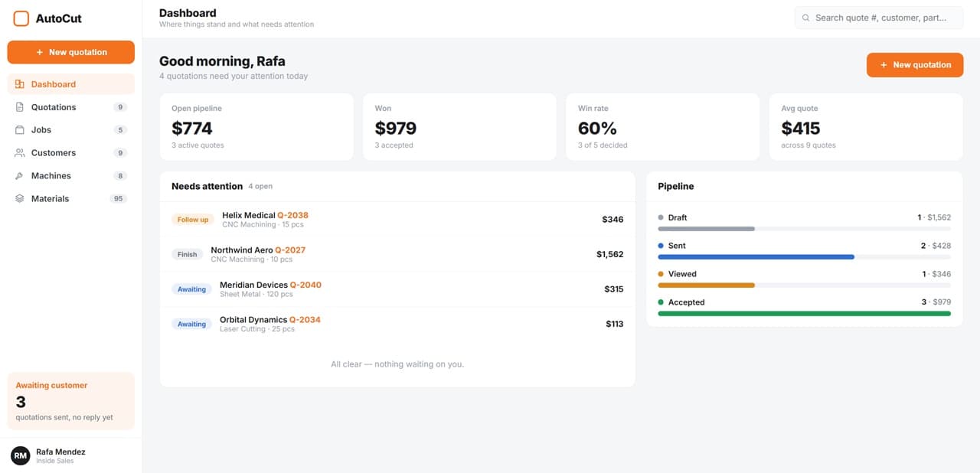Open Jobs via its briefcase icon
This screenshot has height=473, width=980.
pos(20,130)
